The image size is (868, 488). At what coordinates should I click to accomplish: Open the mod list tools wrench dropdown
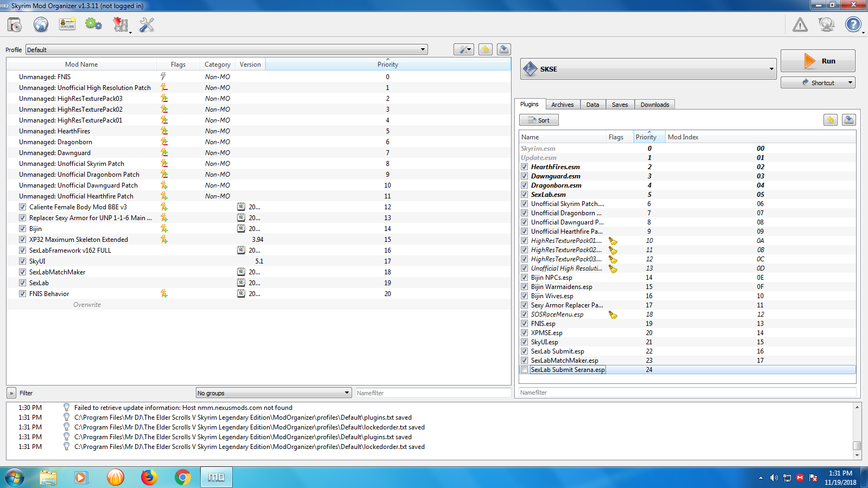pyautogui.click(x=464, y=49)
